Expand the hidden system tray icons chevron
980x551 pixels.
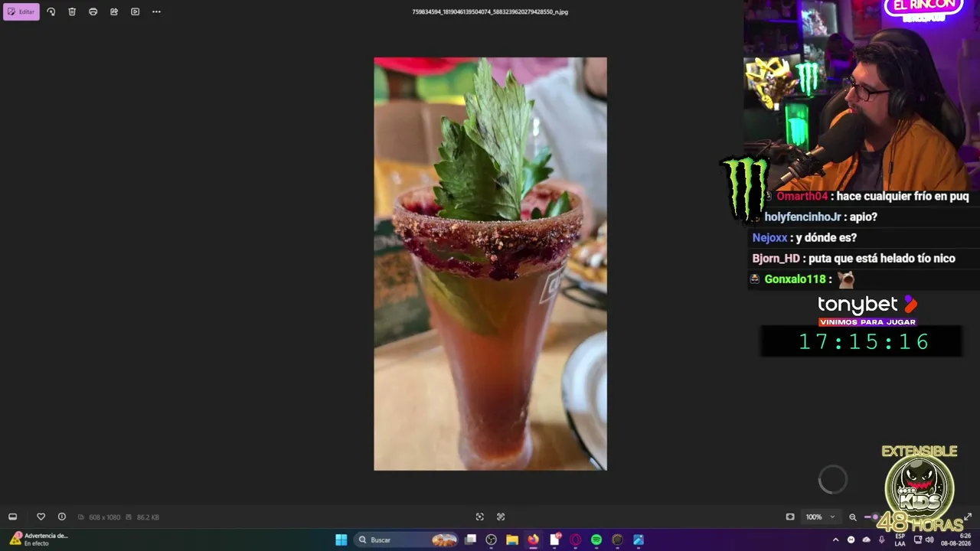835,540
